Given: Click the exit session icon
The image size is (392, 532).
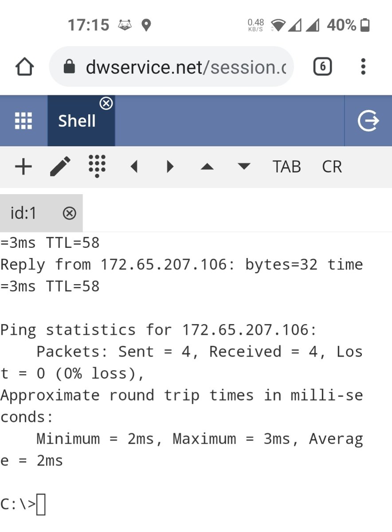Looking at the screenshot, I should click(x=368, y=121).
